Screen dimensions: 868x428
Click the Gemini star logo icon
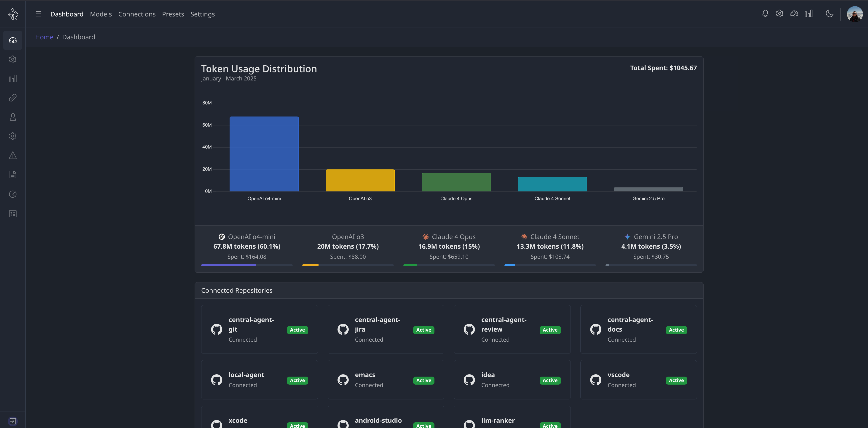pos(627,237)
